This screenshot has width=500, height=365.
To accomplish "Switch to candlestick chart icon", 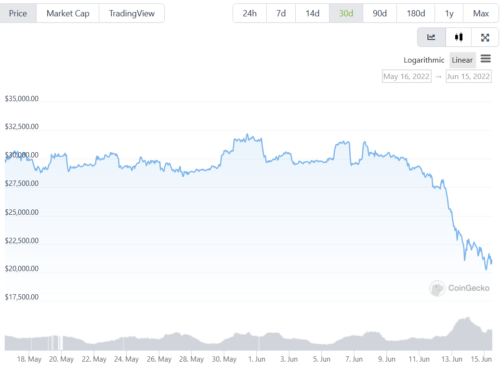I will [x=459, y=37].
